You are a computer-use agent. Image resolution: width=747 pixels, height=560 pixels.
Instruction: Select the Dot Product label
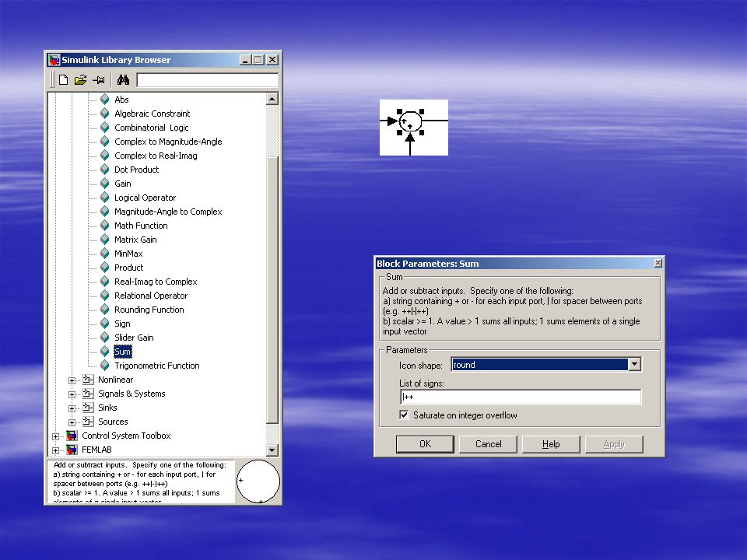(x=136, y=169)
